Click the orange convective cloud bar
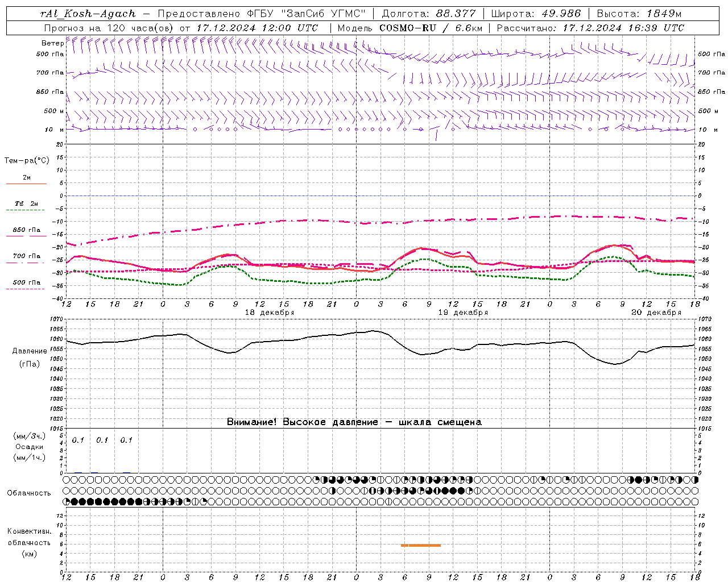Viewport: 728px width, 582px height. click(x=421, y=546)
